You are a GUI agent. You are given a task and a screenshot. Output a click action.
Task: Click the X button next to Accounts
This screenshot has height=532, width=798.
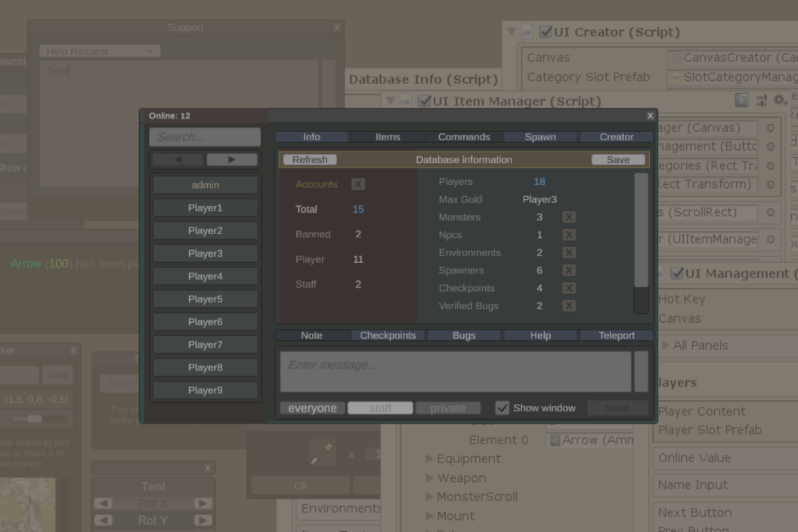(358, 184)
